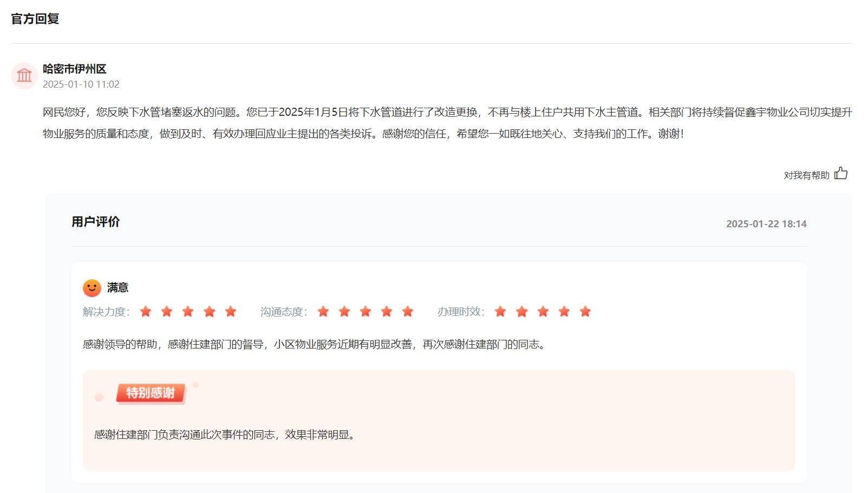Click the 对我有帮助 text label
Viewport: 868px width, 493px height.
coord(806,175)
